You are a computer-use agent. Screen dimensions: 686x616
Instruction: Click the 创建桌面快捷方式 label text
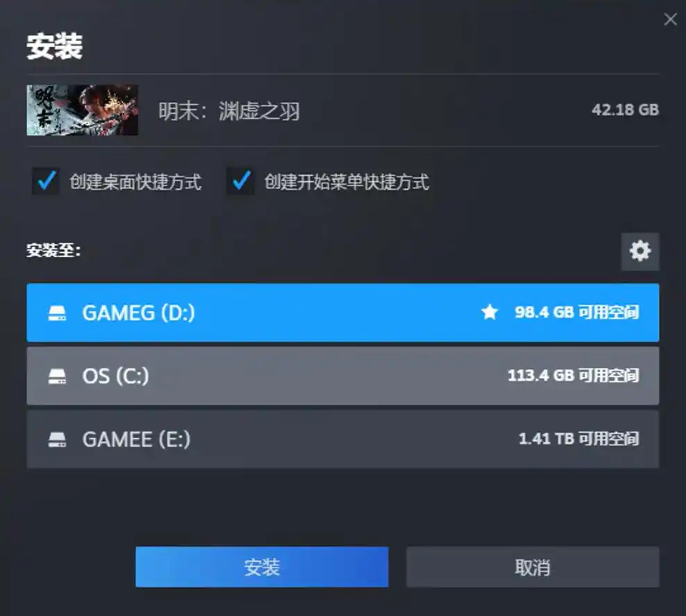tap(135, 182)
